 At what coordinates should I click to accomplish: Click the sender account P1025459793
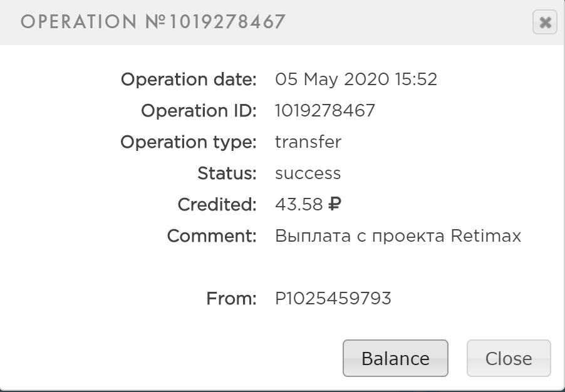333,299
